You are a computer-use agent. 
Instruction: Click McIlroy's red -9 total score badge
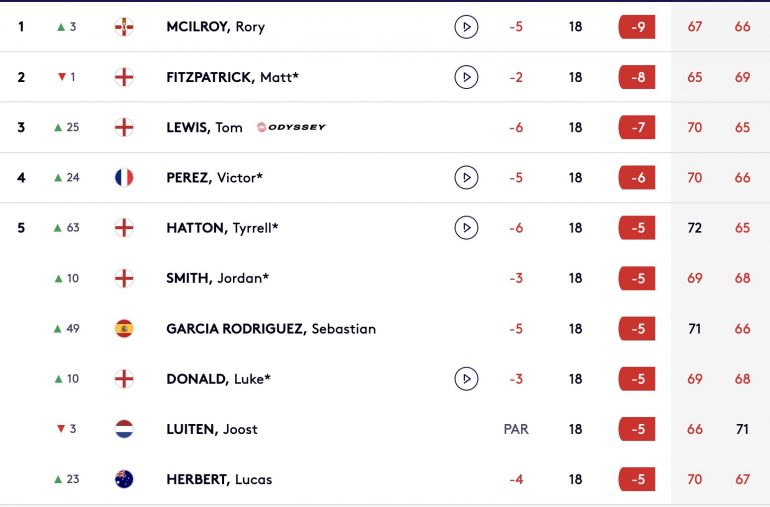tap(637, 27)
